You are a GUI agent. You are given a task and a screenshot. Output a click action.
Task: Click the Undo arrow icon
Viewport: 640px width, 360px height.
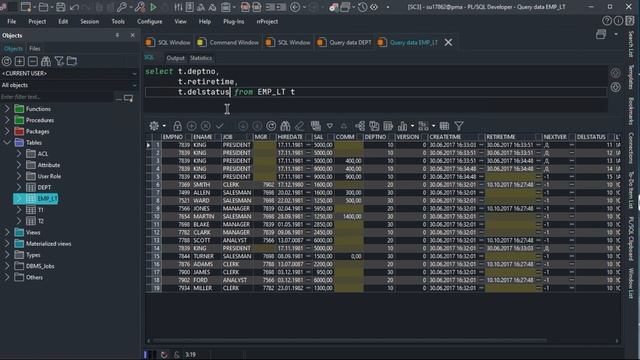point(74,7)
